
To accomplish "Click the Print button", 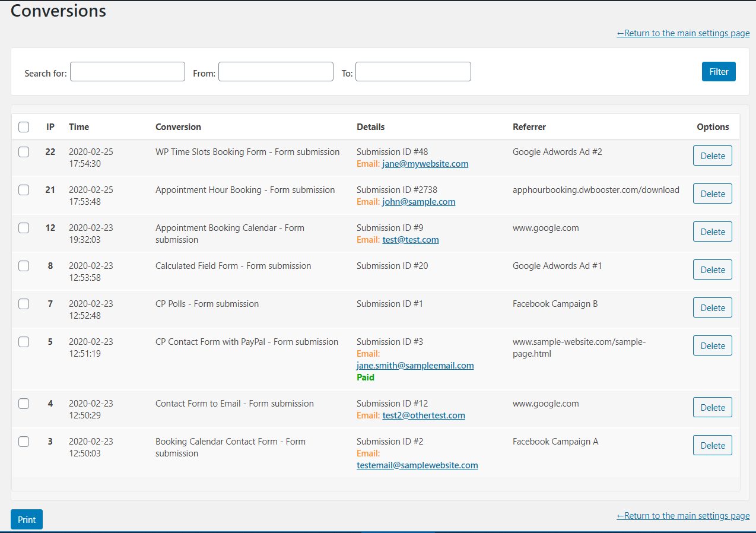I will point(27,519).
